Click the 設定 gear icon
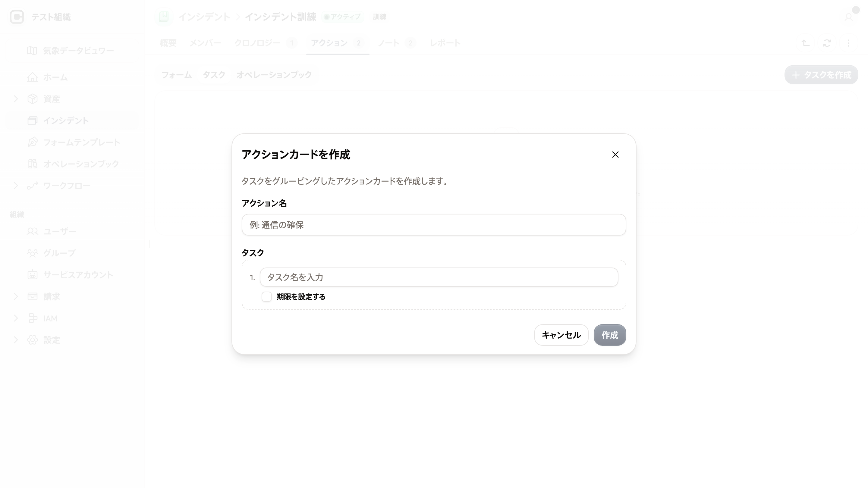Image resolution: width=868 pixels, height=488 pixels. pos(32,340)
